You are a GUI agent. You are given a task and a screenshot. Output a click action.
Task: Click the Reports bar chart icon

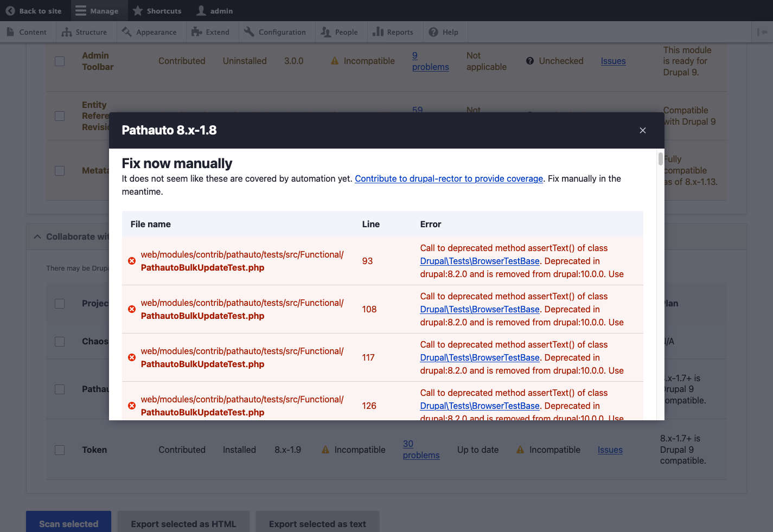[378, 32]
